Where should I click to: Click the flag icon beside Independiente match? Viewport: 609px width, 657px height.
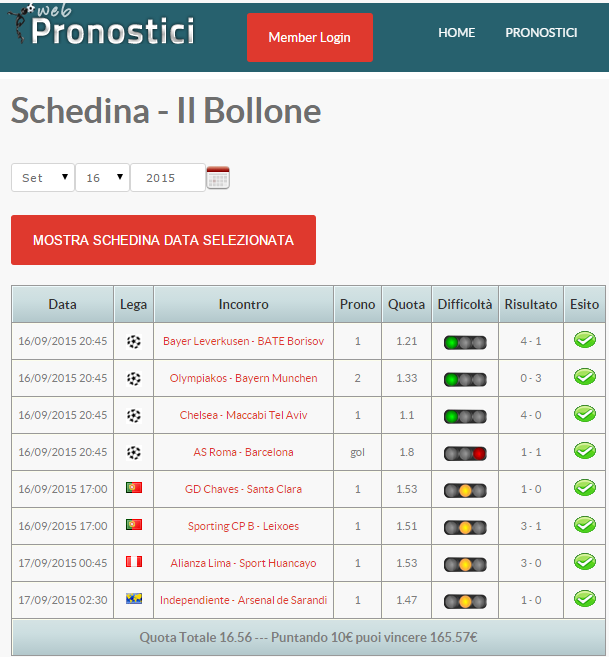tap(134, 598)
